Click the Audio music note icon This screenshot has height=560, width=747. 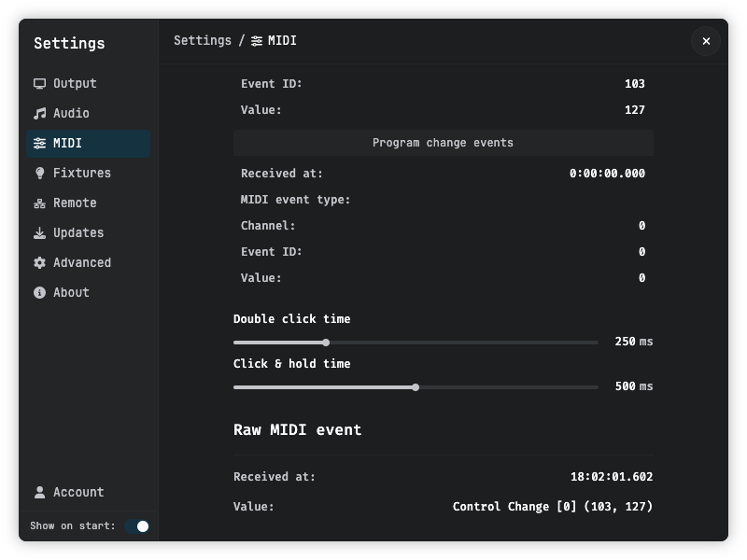pyautogui.click(x=39, y=113)
